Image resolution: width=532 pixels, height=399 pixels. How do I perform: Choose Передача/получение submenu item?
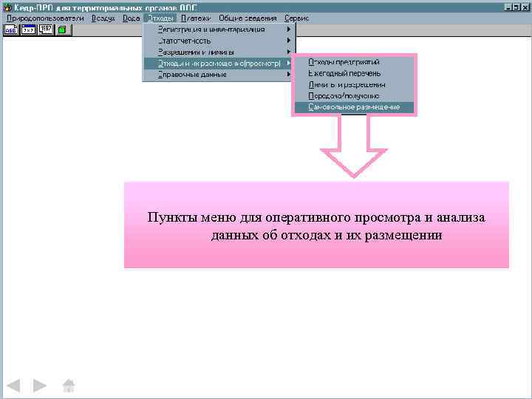click(x=354, y=96)
